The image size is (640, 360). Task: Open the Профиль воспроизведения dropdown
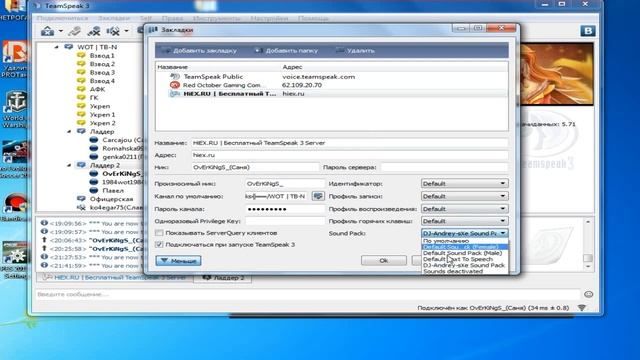click(x=464, y=209)
